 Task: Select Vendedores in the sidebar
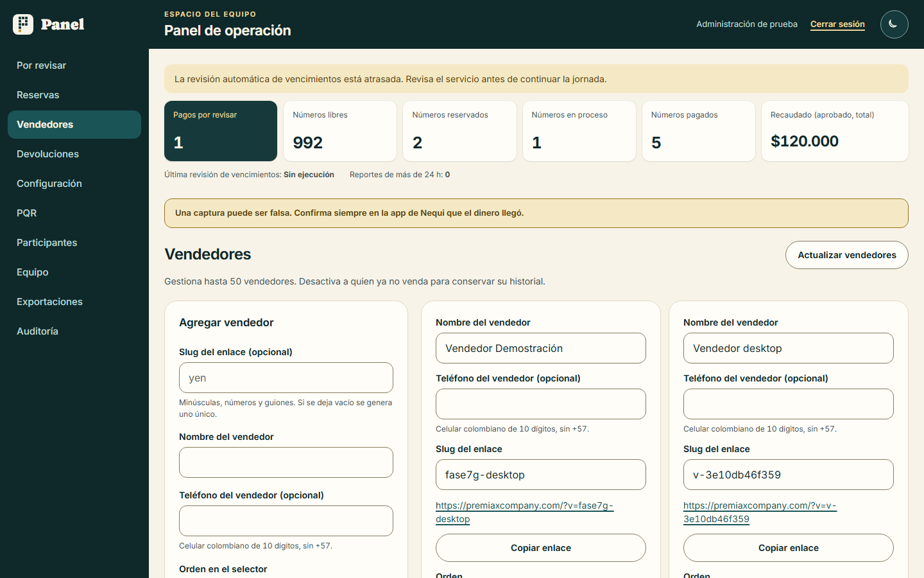(74, 125)
